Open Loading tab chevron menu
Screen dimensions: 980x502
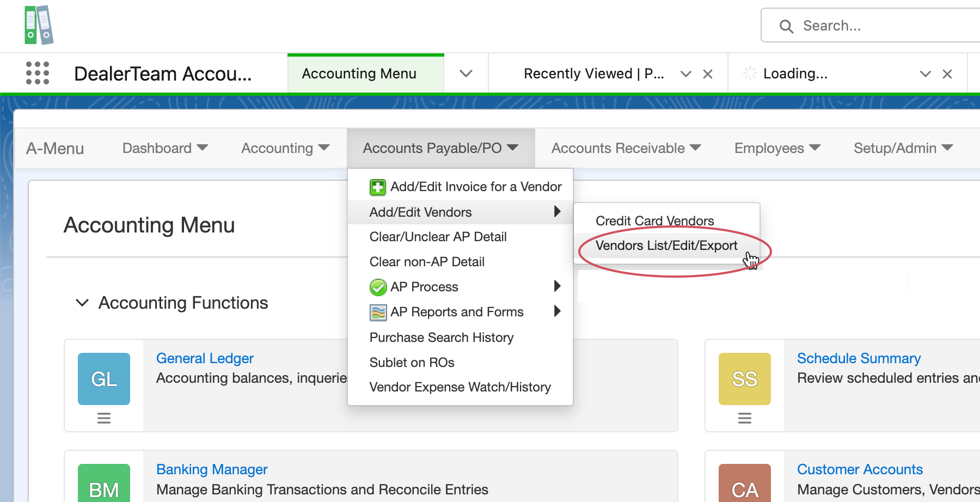click(926, 74)
